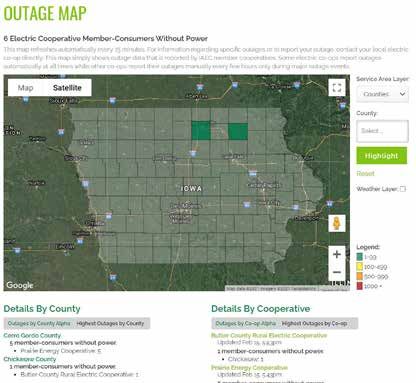Open Street View pegman icon
This screenshot has height=383, width=416.
point(337,223)
